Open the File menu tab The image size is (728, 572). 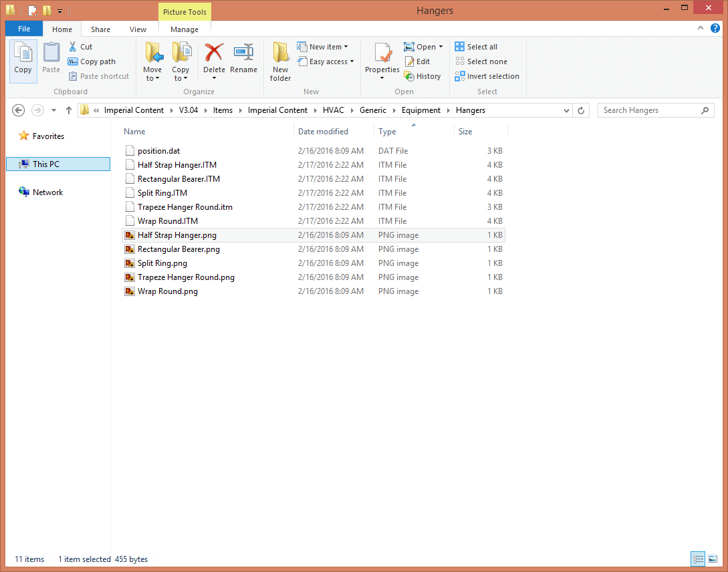tap(23, 29)
